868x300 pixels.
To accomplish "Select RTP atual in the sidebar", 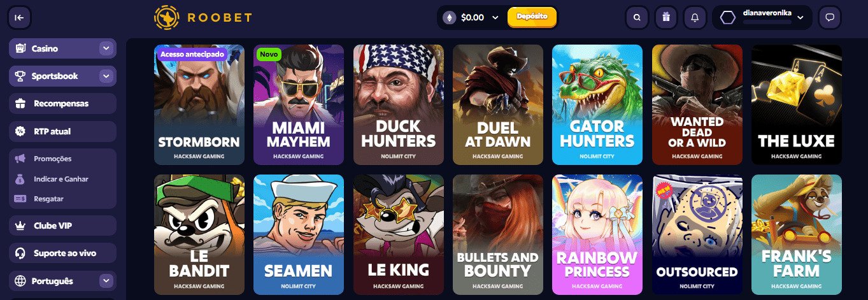I will [x=62, y=131].
